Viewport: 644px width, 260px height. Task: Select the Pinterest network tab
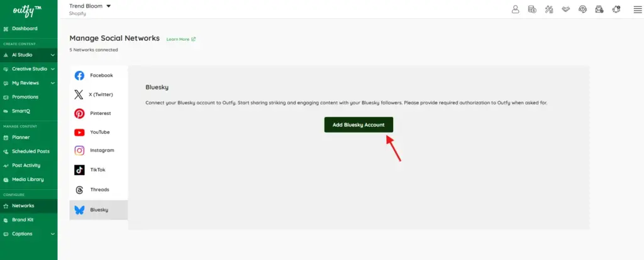pos(99,114)
